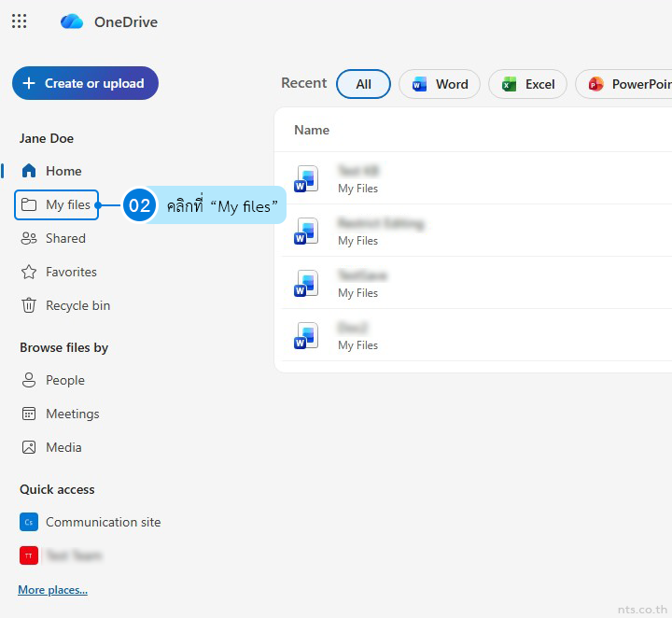Click the OneDrive title text
This screenshot has height=618, width=672.
pyautogui.click(x=126, y=21)
